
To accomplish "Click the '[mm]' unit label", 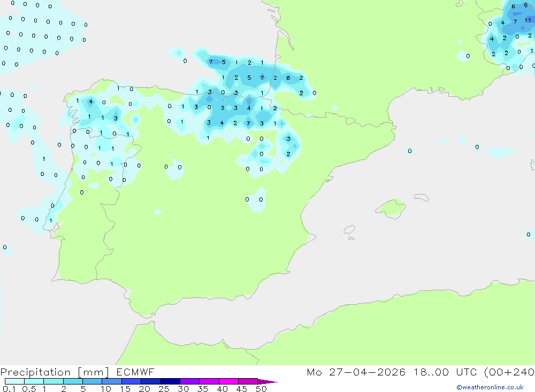I will (x=94, y=372).
